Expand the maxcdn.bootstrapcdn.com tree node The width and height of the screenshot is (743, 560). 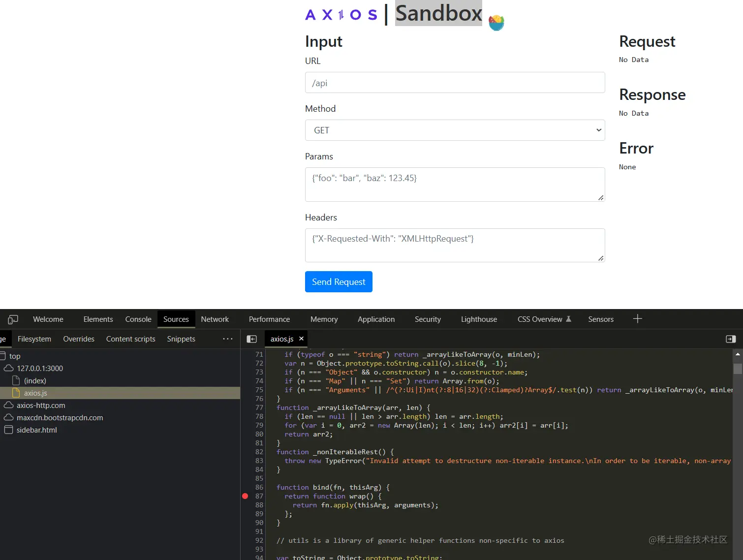(60, 417)
